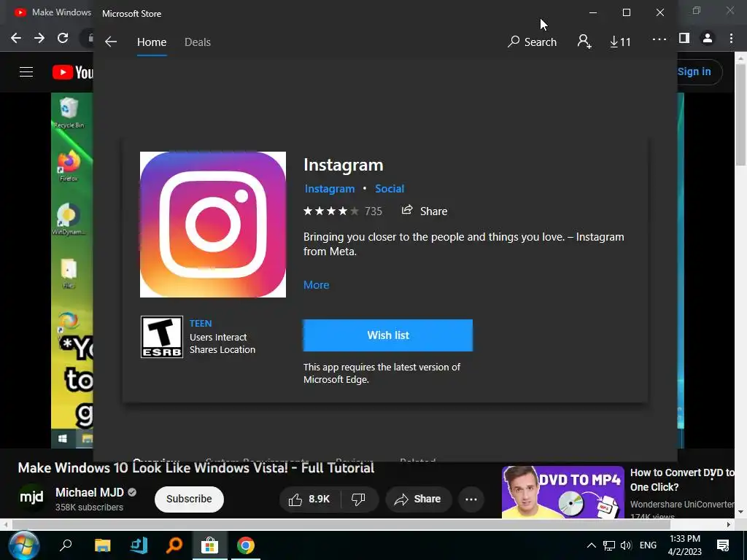This screenshot has width=747, height=560.
Task: Go back in Microsoft Store
Action: click(111, 42)
